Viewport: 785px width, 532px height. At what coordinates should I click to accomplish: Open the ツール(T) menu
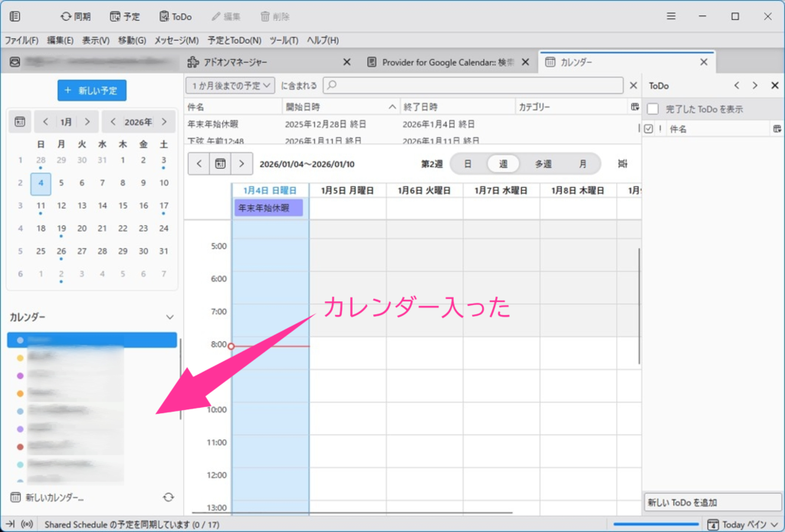click(284, 40)
